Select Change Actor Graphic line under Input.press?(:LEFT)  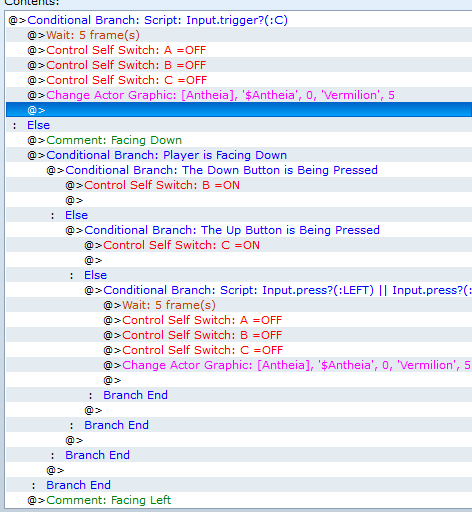(x=239, y=365)
